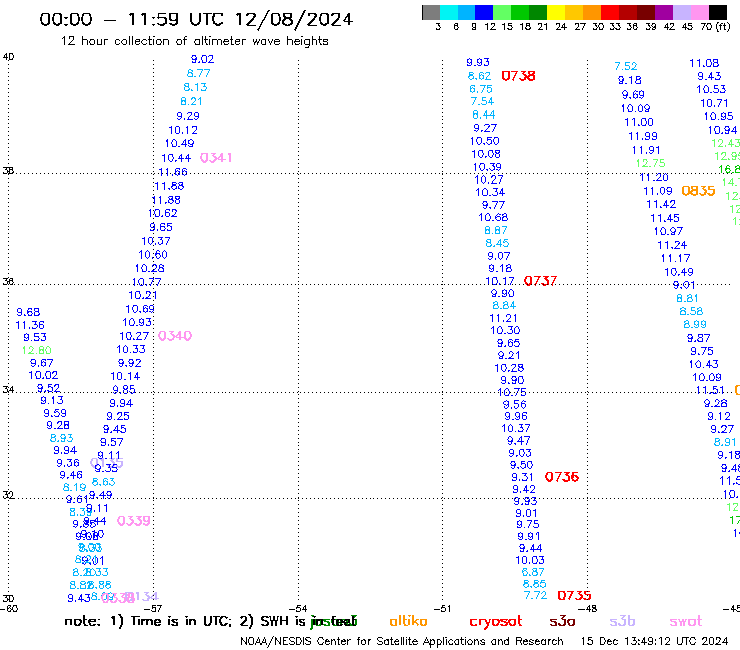This screenshot has width=740, height=650.
Task: Click the pink 0341 swot time label
Action: tap(216, 158)
